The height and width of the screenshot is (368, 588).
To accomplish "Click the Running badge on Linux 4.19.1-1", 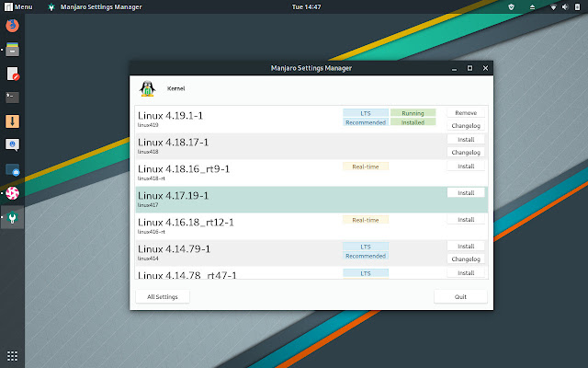I will pyautogui.click(x=413, y=113).
